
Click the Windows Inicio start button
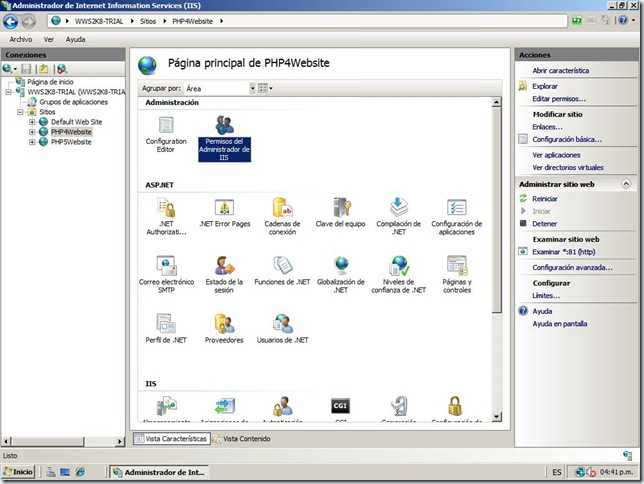pos(19,472)
